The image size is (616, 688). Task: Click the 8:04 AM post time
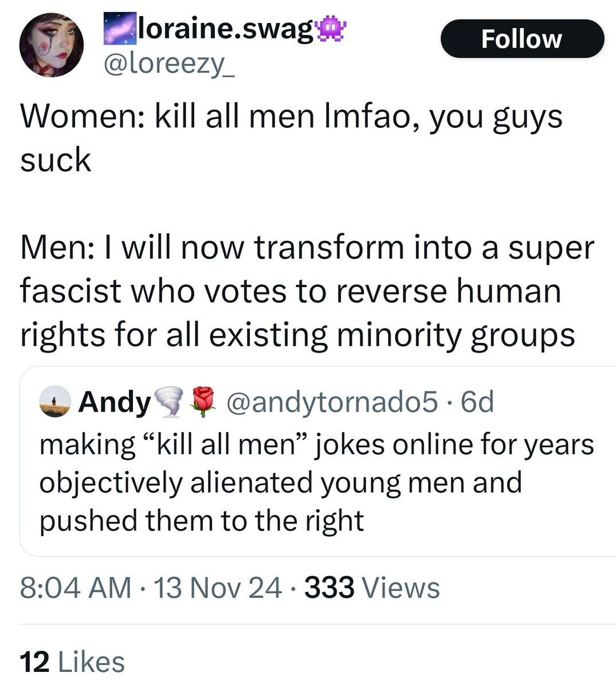pos(75,588)
